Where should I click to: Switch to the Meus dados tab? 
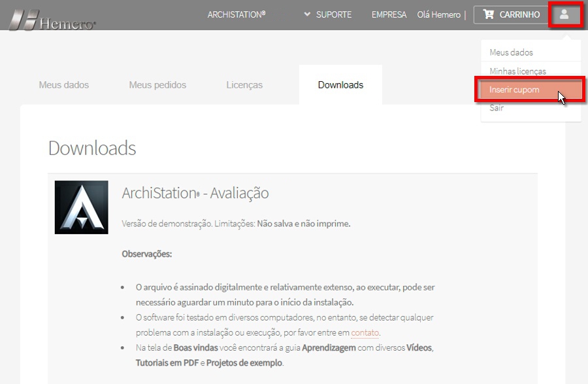coord(64,85)
